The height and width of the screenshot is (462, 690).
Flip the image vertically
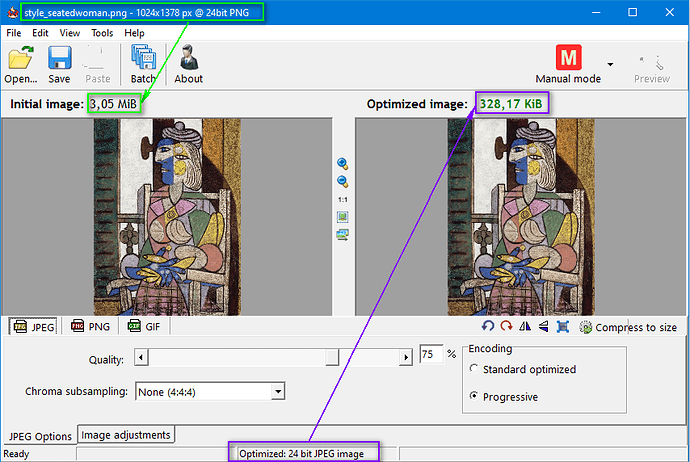[544, 326]
